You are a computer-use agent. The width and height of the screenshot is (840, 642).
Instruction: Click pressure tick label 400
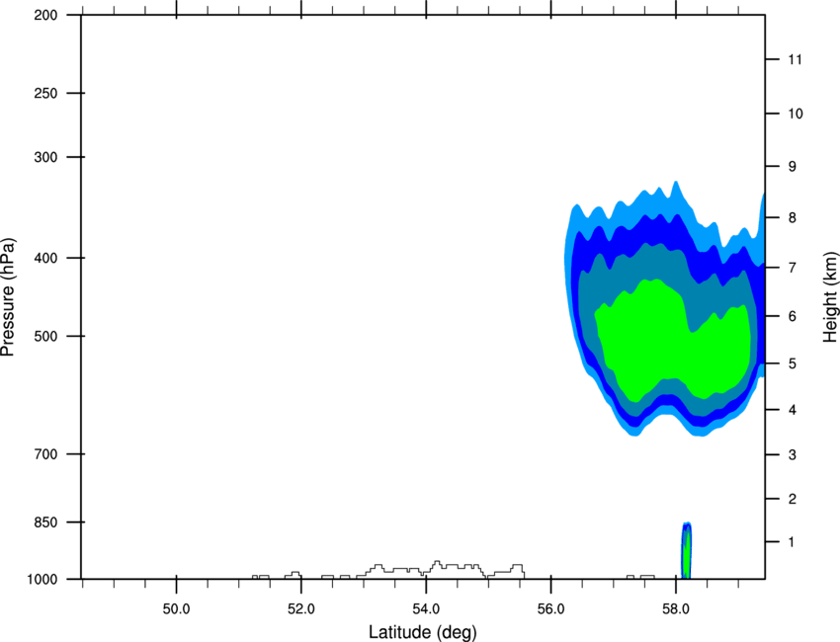(x=45, y=258)
